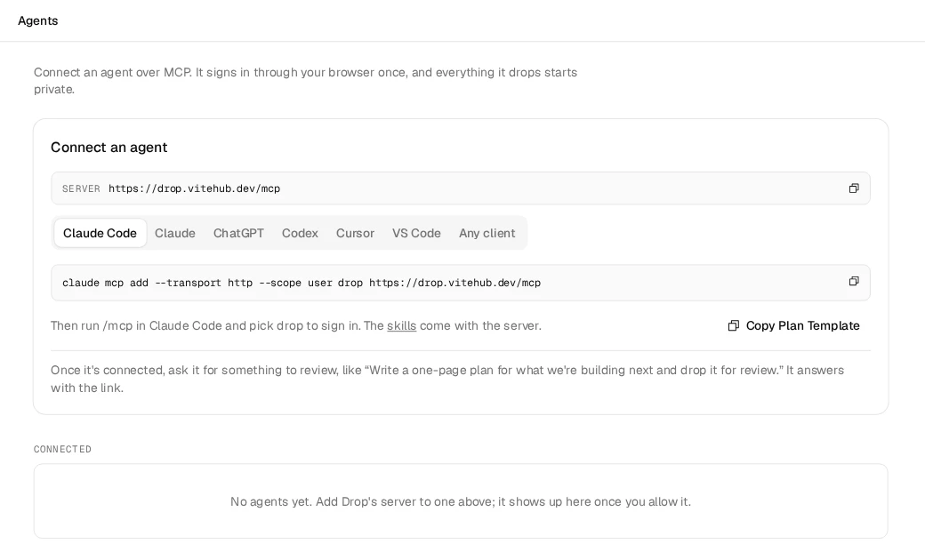Switch to the Claude tab
The image size is (925, 560).
[x=174, y=234]
